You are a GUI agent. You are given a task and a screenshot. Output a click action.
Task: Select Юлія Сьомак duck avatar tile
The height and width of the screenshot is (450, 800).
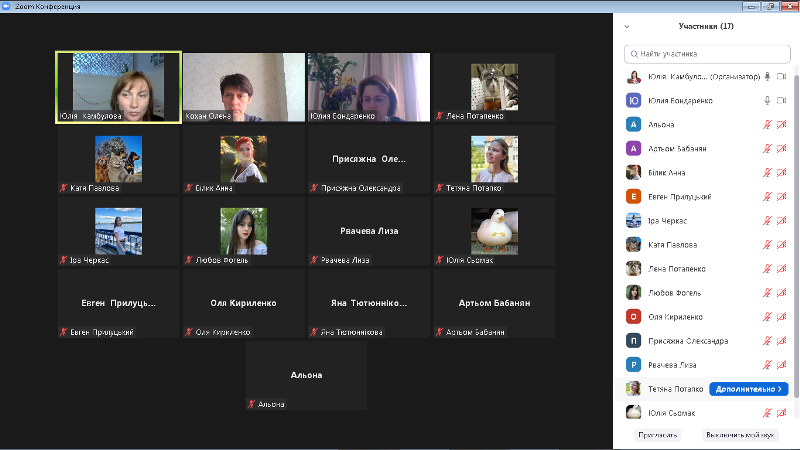(494, 231)
